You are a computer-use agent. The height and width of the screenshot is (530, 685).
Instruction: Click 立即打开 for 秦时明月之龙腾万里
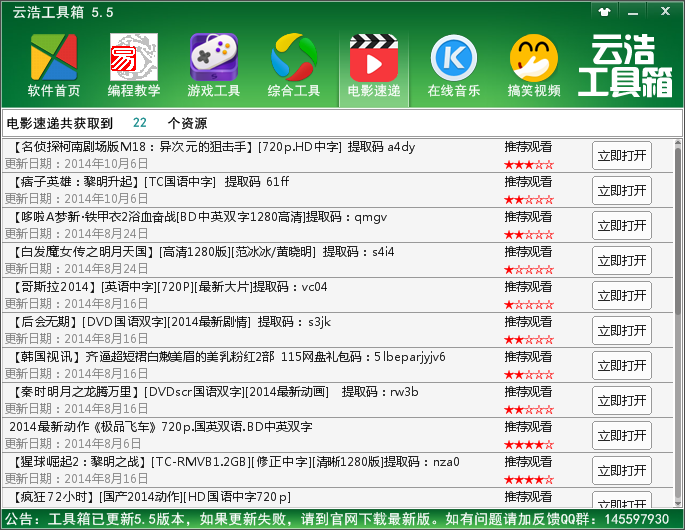click(x=622, y=400)
